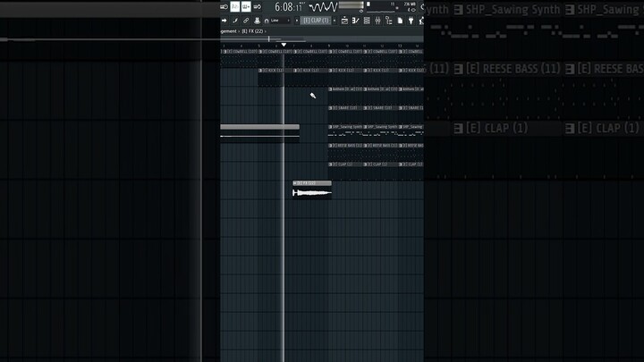Viewport: 644px width, 362px height.
Task: Click the oscilloscope waveform display
Action: point(323,7)
